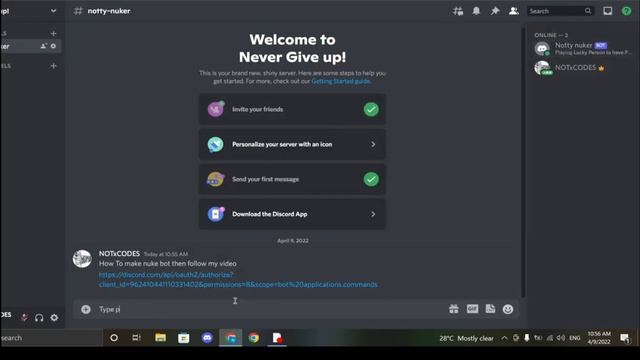The image size is (640, 360).
Task: Open the sticker picker
Action: [x=490, y=309]
